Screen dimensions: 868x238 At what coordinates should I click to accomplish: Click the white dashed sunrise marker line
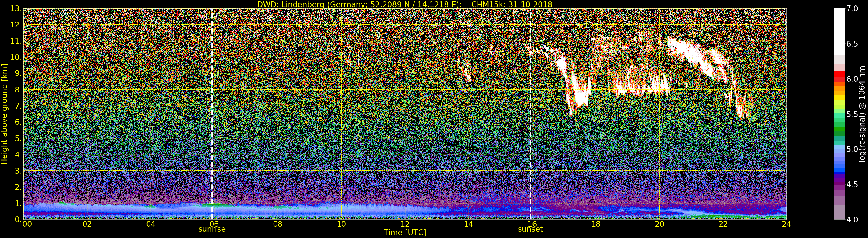click(212, 114)
